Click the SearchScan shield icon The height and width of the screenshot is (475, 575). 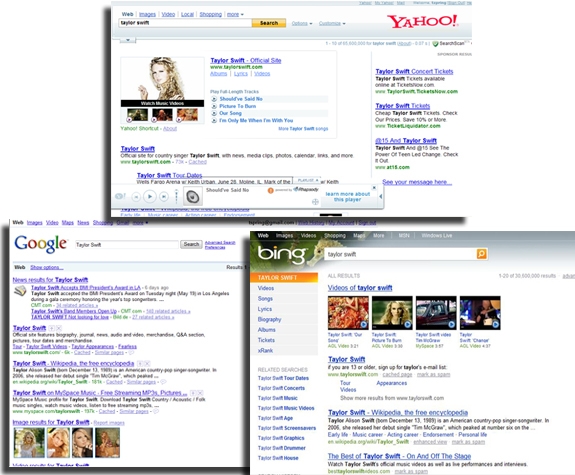click(435, 44)
